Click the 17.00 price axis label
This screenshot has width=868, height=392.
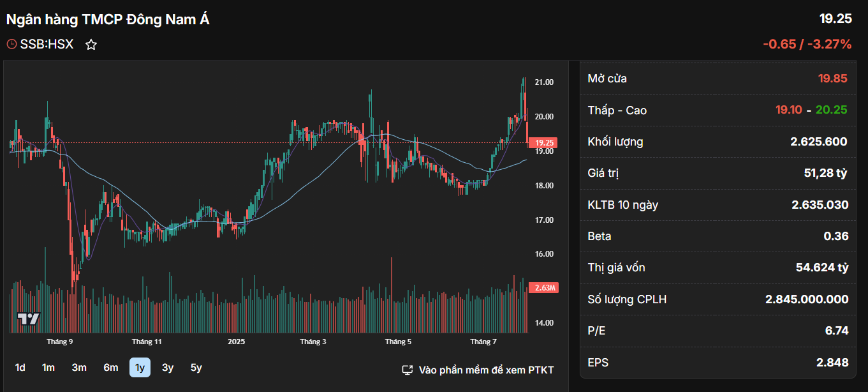point(544,220)
